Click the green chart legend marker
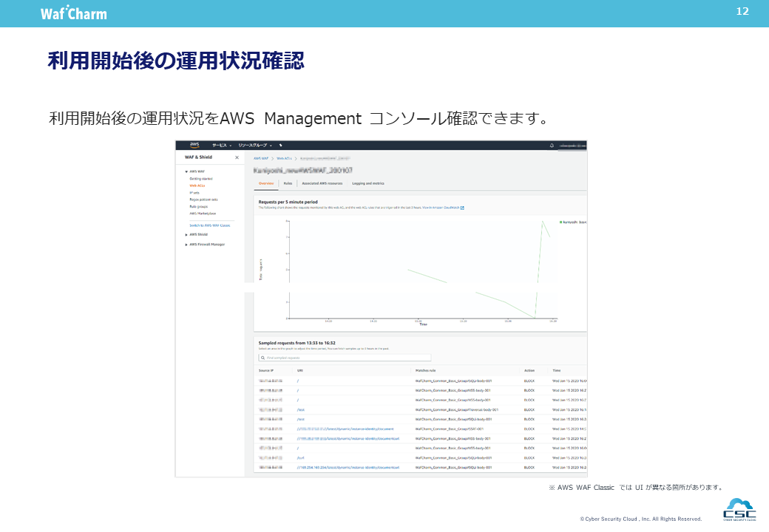 click(561, 222)
